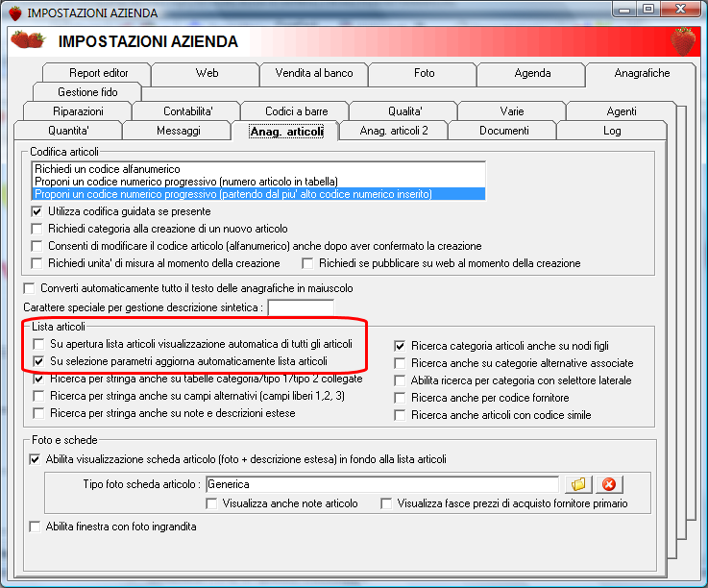The height and width of the screenshot is (588, 708).
Task: Check 'Ricerca anche articoli con codice simile'
Action: point(400,415)
